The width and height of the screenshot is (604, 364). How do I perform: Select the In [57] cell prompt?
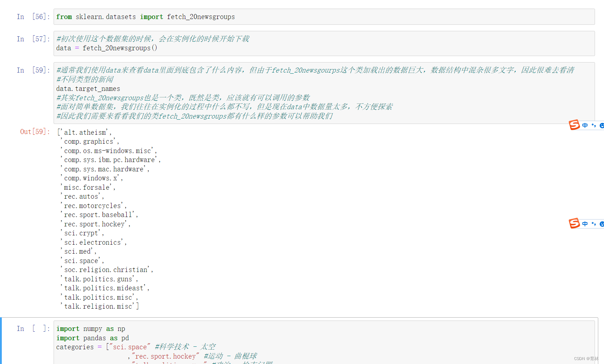click(33, 39)
